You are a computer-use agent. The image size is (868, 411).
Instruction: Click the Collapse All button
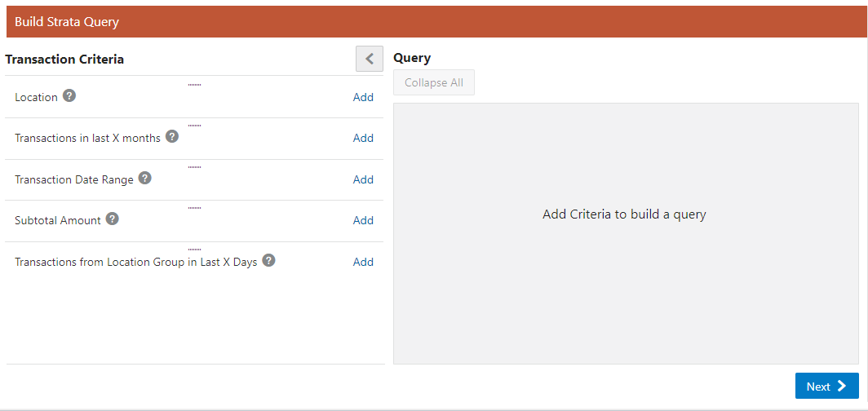[x=434, y=82]
